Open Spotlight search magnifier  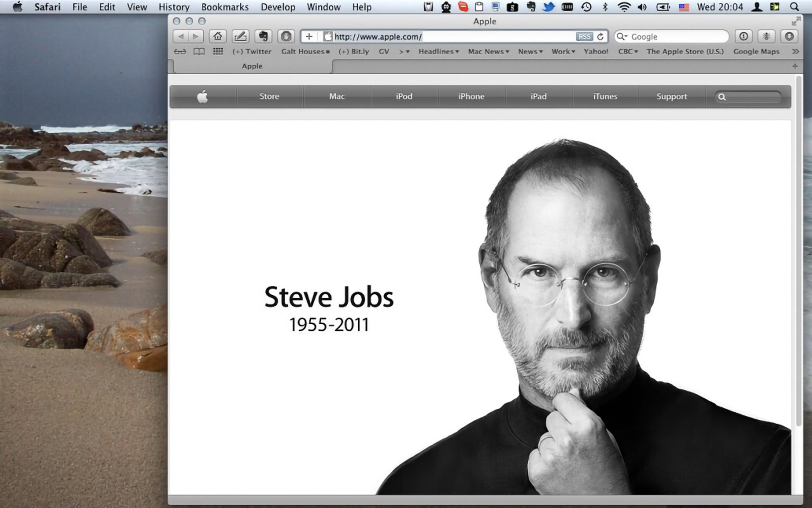tap(794, 7)
